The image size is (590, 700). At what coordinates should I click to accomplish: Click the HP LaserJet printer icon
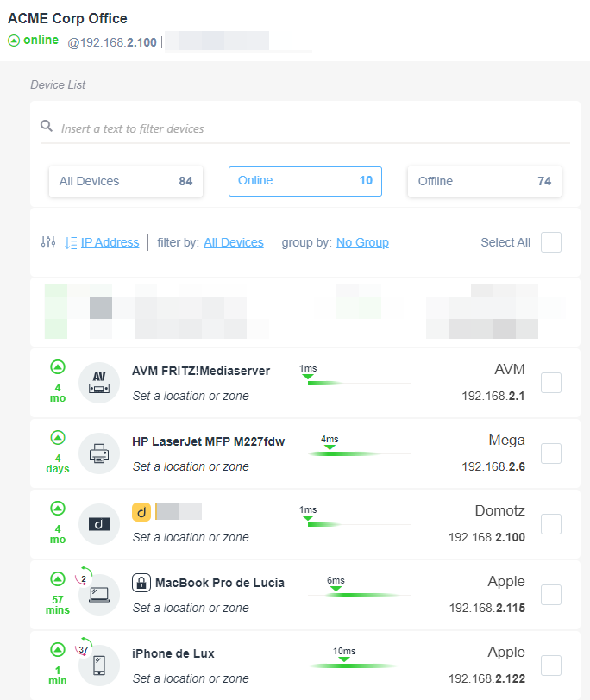point(99,453)
